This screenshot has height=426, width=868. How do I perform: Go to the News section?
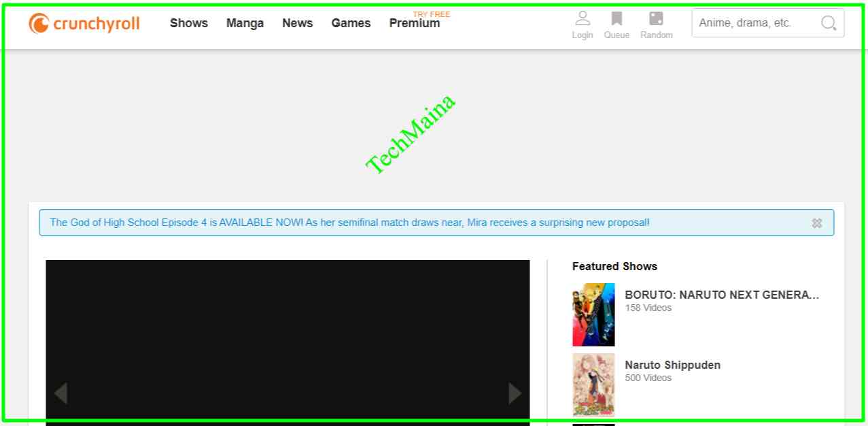point(297,23)
